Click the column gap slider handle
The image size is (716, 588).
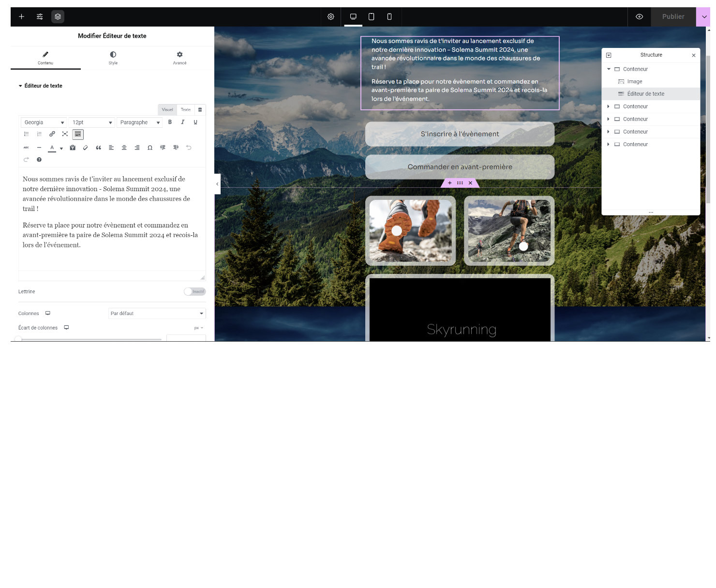click(18, 340)
